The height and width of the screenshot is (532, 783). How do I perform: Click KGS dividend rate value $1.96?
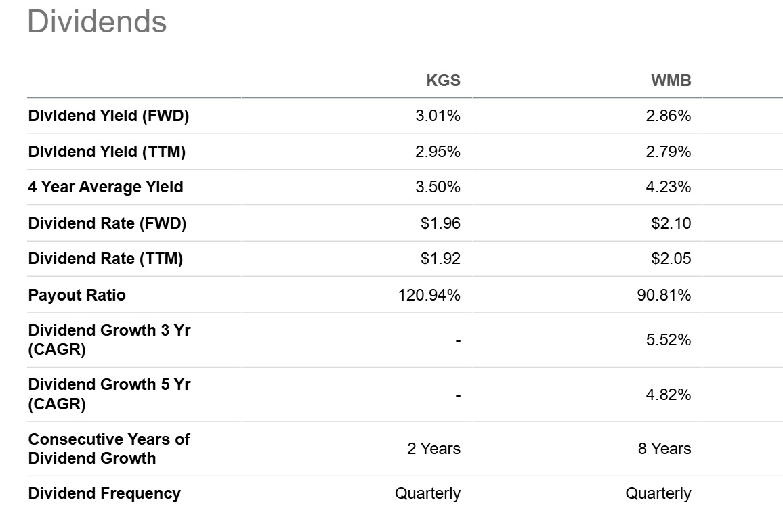point(440,223)
